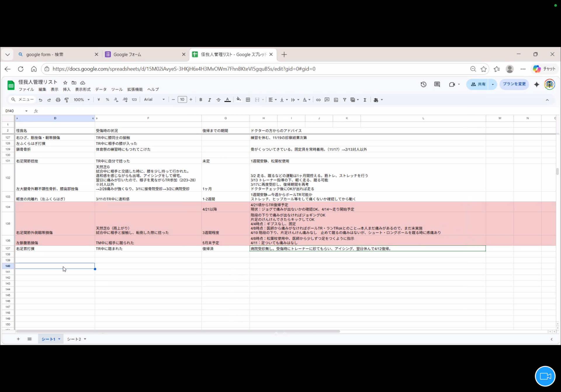Toggle italic formatting
This screenshot has width=561, height=392.
click(x=209, y=100)
